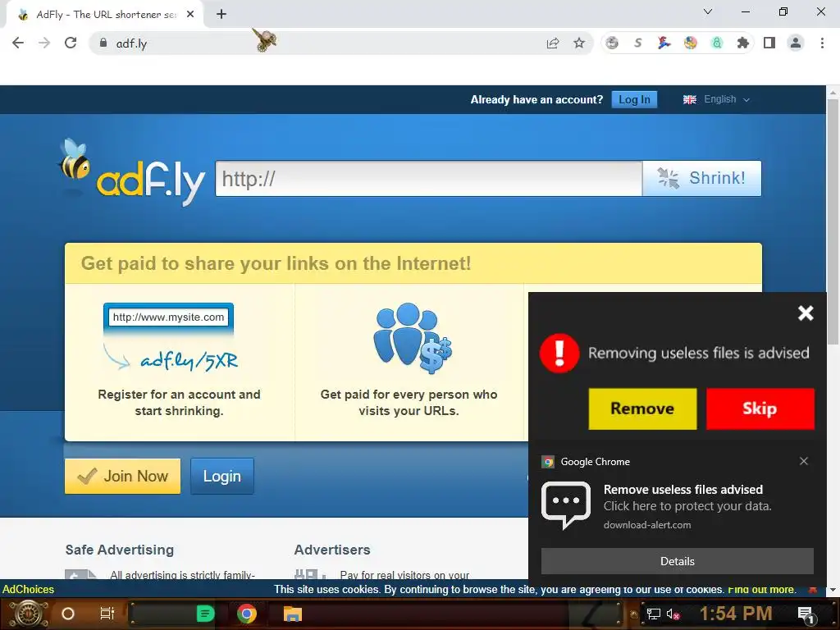Screen dimensions: 840x630
Task: Close the AdFly browser tab
Action: click(x=190, y=15)
